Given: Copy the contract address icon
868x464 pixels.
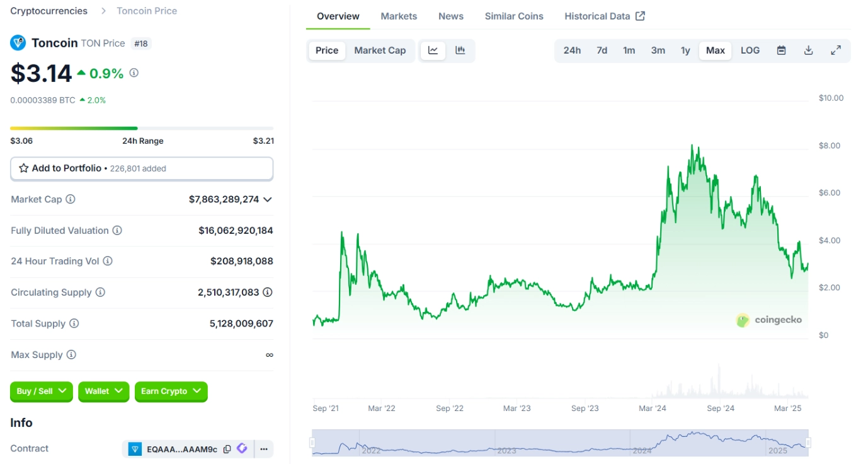Looking at the screenshot, I should (x=227, y=449).
